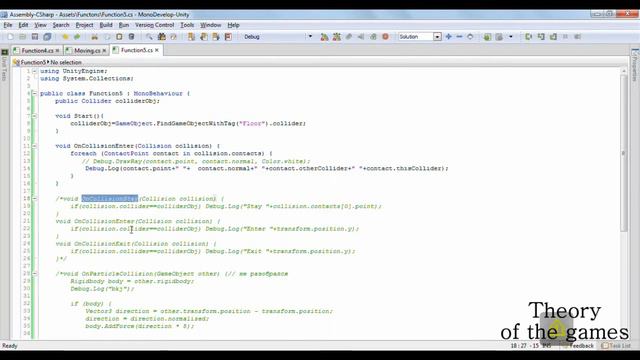
Task: Click the "direction = direction.normalized;" line
Action: 147,318
